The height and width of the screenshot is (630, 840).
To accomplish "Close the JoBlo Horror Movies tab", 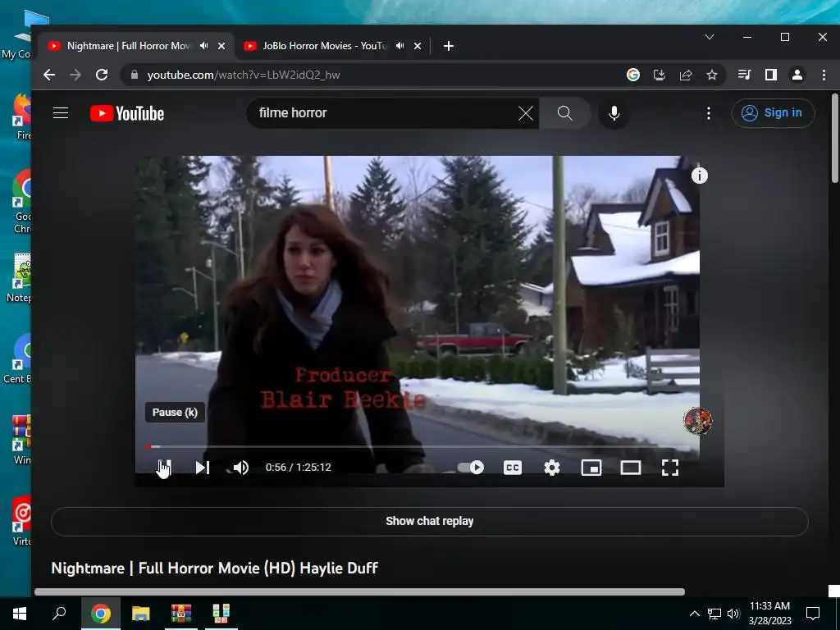I will click(x=418, y=46).
